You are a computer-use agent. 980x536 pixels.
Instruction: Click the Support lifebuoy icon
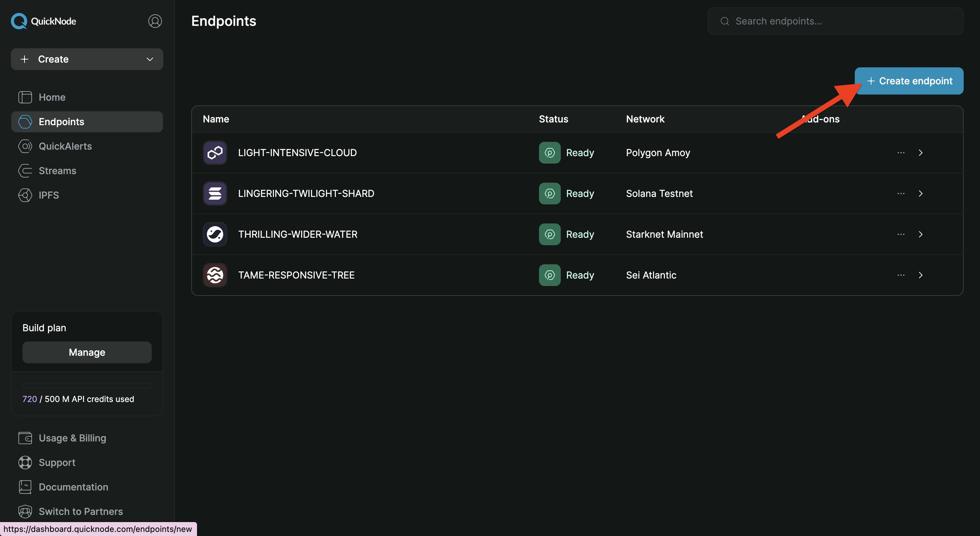tap(25, 463)
